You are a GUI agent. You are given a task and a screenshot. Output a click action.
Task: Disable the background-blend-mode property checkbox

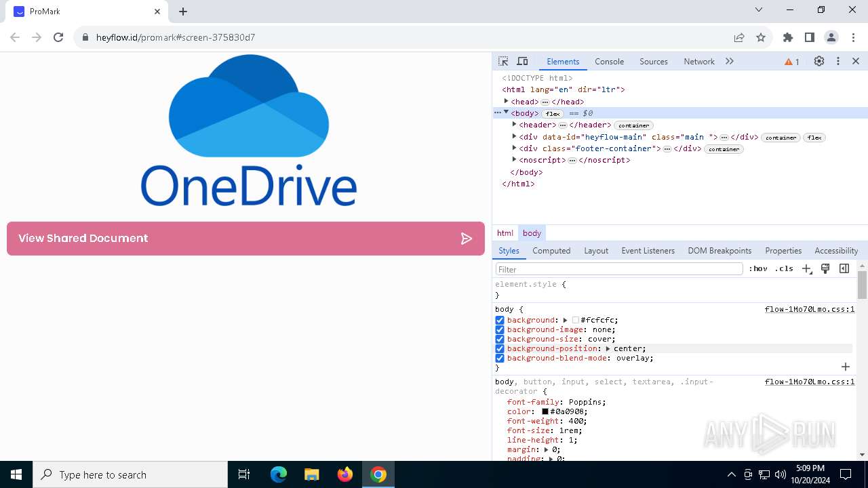click(500, 358)
